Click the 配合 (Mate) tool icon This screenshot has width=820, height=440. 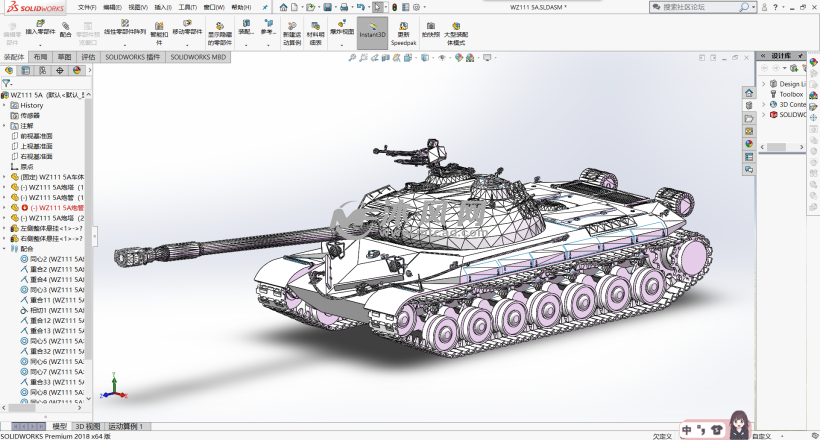tap(65, 28)
